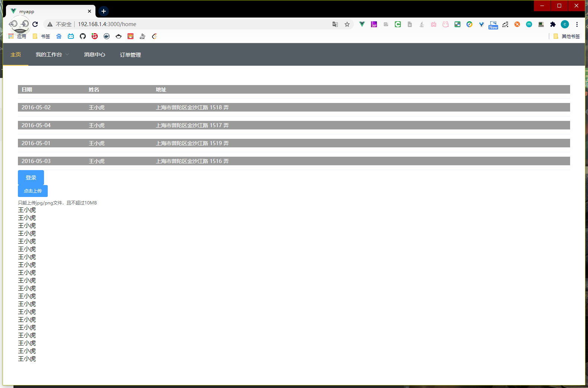588x388 pixels.
Task: Open the Extensions puzzle piece menu
Action: point(553,24)
